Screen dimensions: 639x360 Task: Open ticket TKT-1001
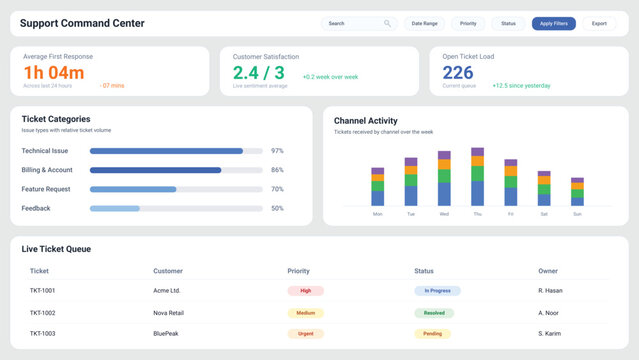[42, 291]
